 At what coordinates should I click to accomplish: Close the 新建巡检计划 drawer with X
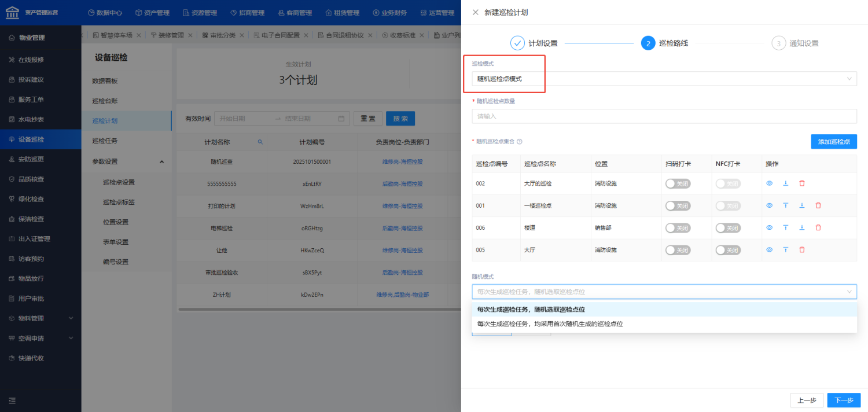click(476, 12)
